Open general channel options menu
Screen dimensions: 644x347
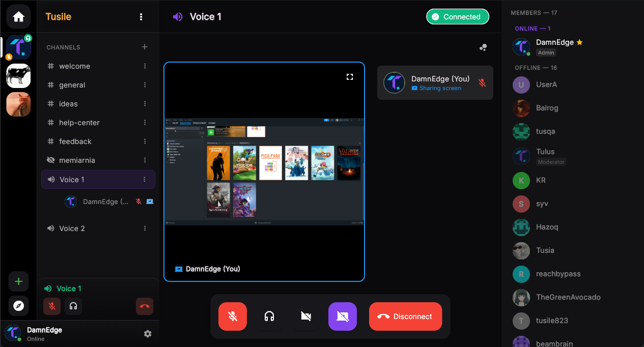coord(145,85)
